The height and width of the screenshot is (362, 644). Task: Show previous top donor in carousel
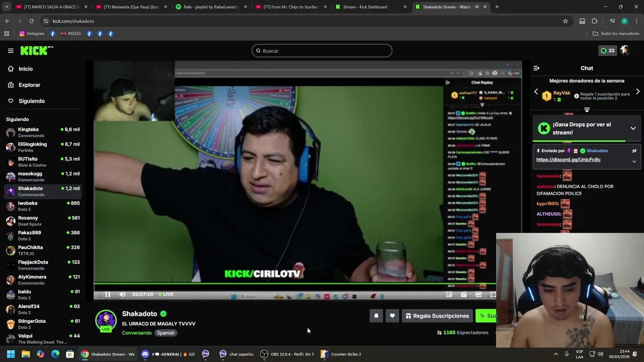(x=536, y=92)
